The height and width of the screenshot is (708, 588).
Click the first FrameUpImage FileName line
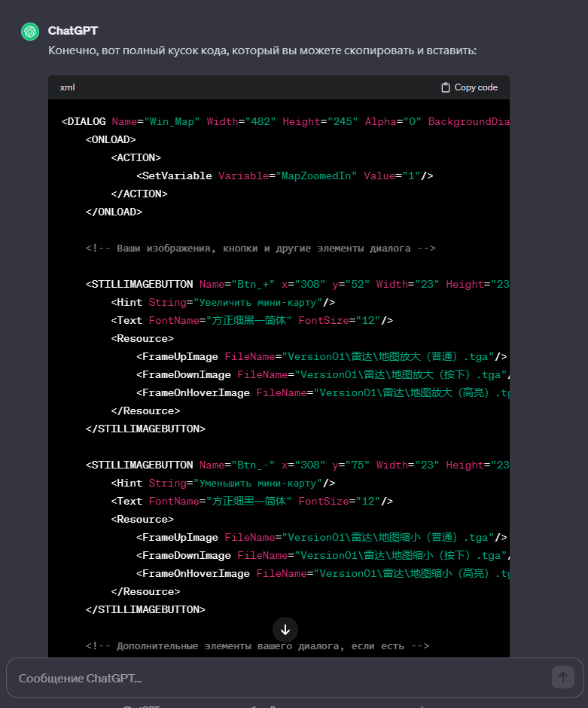tap(321, 357)
